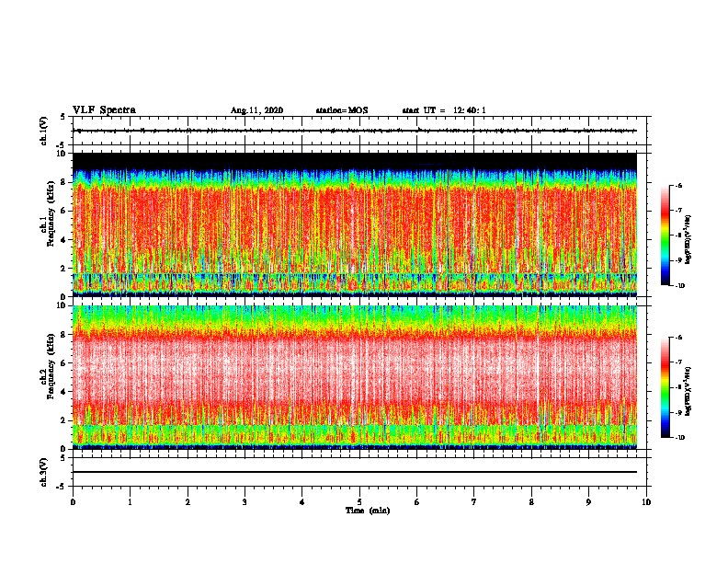Click the "-7" tick on ch.2 colorbar
This screenshot has width=728, height=563.
(678, 362)
